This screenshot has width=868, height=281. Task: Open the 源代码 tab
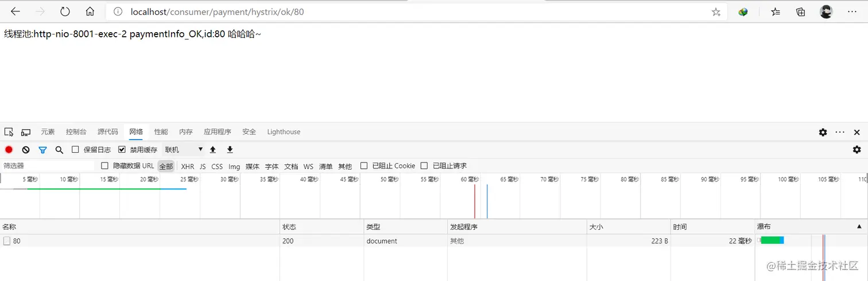click(x=108, y=132)
